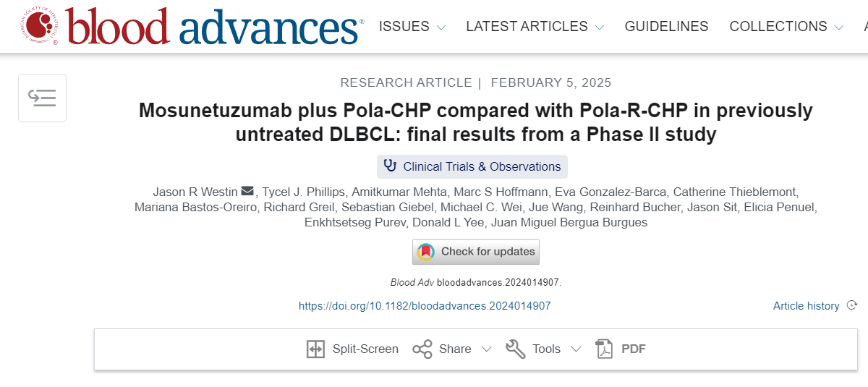Expand the Collections dropdown chevron
This screenshot has height=387, width=868.
[x=838, y=27]
